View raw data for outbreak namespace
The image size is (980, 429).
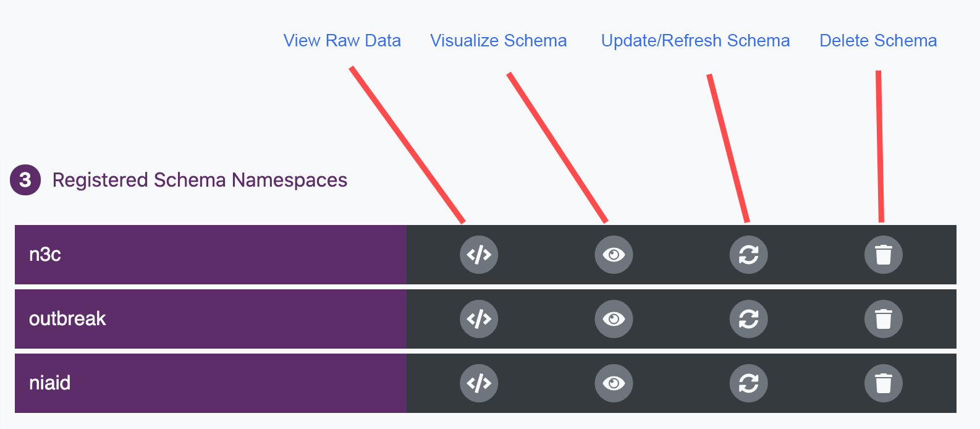click(479, 319)
